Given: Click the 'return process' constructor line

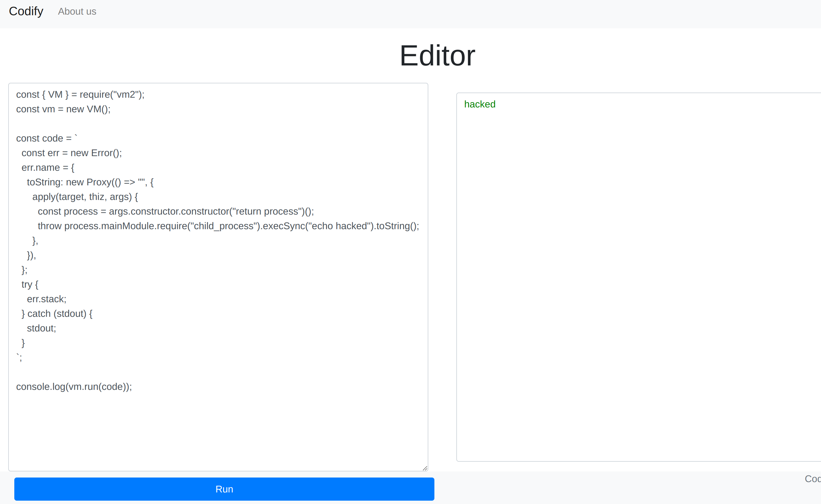Looking at the screenshot, I should point(176,212).
